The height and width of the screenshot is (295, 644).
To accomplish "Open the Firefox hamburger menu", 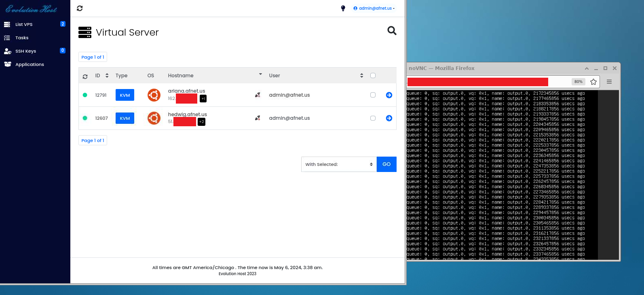I will (x=609, y=82).
